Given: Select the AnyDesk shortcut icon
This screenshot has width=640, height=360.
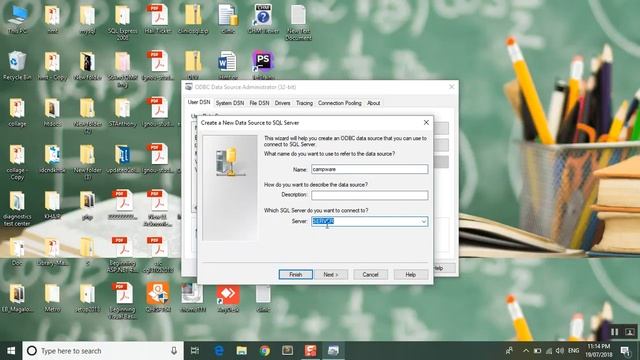Looking at the screenshot, I should (228, 298).
